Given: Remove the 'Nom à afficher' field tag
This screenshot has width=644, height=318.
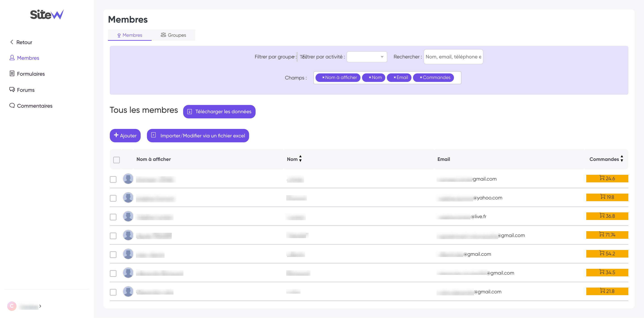Looking at the screenshot, I should [x=323, y=78].
